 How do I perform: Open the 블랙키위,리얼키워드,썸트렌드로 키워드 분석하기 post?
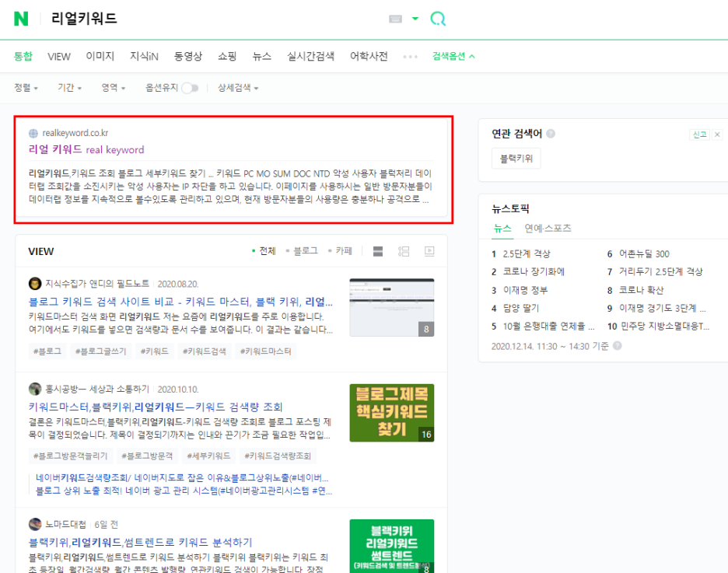point(140,543)
